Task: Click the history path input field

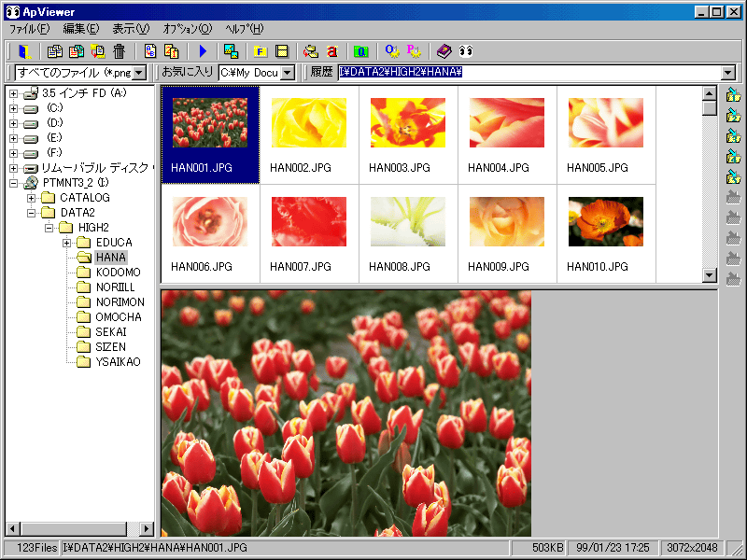Action: point(529,73)
